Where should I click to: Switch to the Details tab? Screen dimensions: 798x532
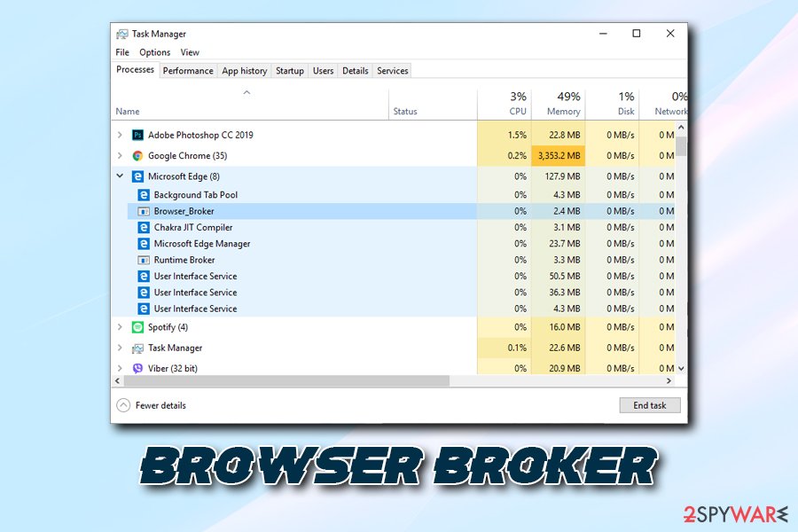tap(356, 71)
